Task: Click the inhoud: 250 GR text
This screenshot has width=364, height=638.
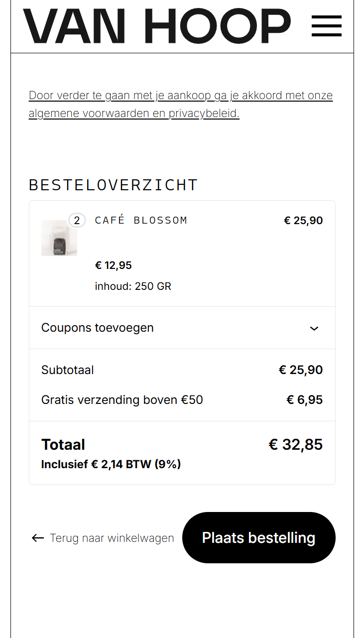Action: pyautogui.click(x=133, y=286)
